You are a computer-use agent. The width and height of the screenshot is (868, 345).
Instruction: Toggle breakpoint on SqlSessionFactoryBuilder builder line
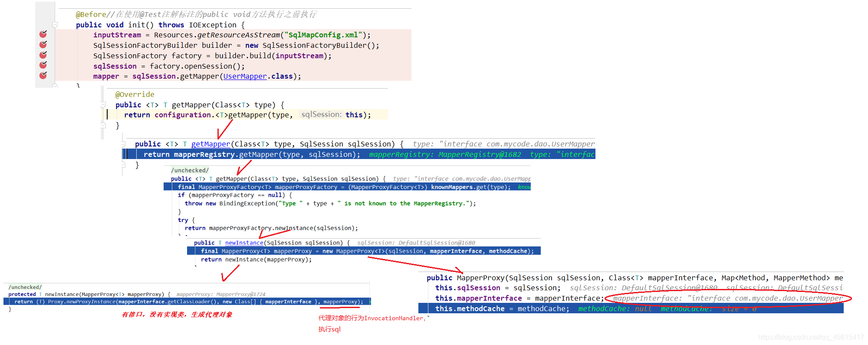pos(43,44)
